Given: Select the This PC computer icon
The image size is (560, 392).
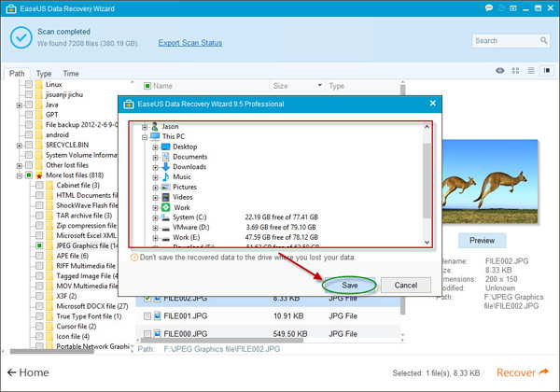Looking at the screenshot, I should tap(155, 136).
